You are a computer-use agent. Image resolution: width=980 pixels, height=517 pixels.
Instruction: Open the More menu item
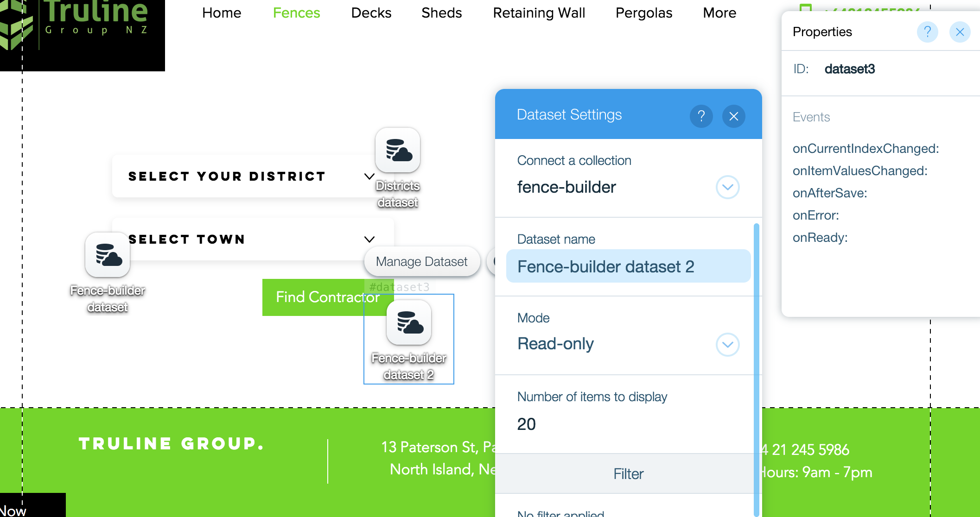719,13
